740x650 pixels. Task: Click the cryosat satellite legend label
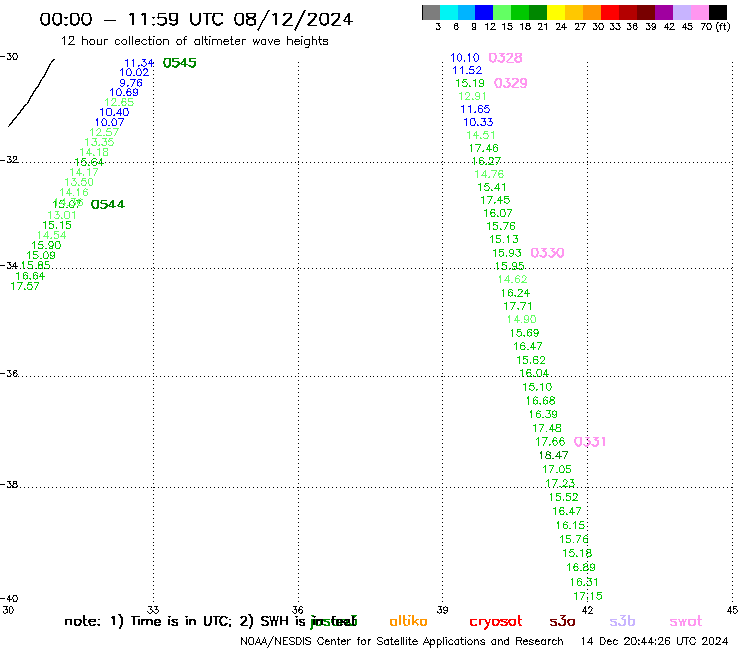(496, 622)
